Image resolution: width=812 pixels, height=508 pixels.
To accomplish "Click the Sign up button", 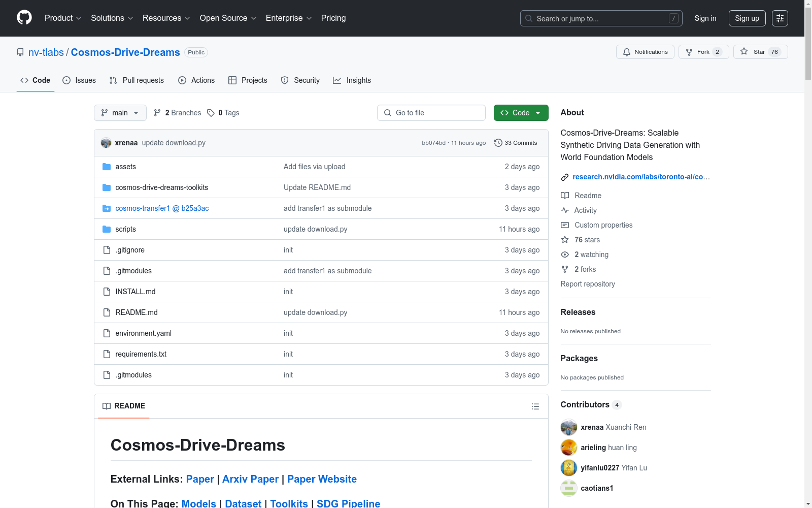I will 747,18.
